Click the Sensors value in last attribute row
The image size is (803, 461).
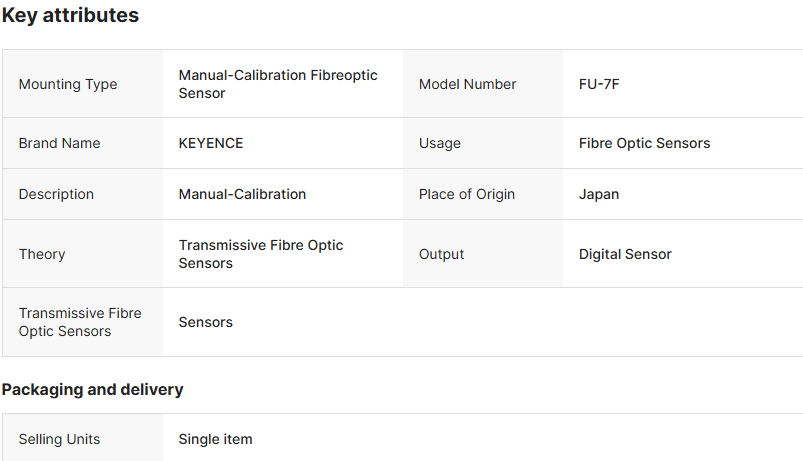point(206,322)
